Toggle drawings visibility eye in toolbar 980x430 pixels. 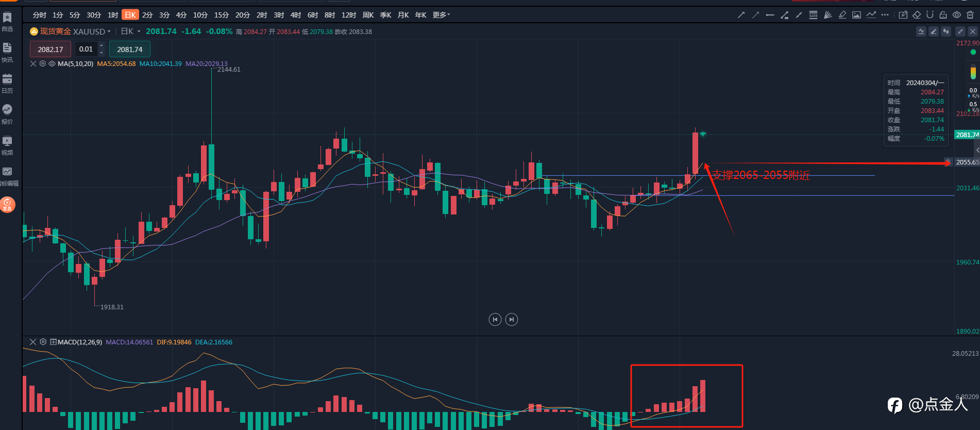click(x=957, y=15)
